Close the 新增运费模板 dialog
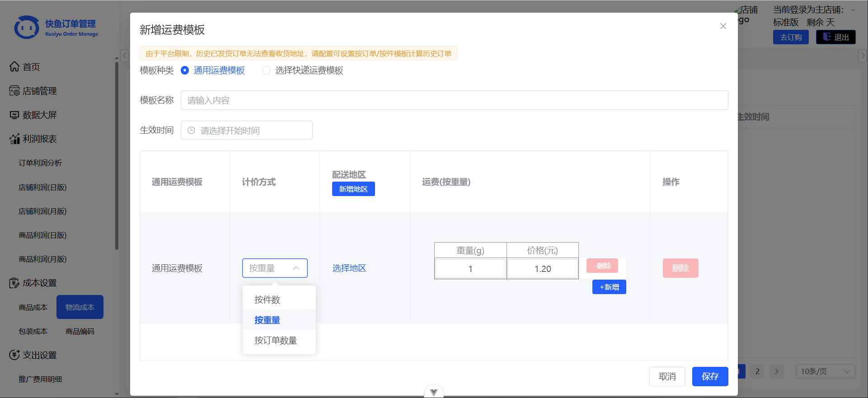The width and height of the screenshot is (868, 398). (x=723, y=26)
